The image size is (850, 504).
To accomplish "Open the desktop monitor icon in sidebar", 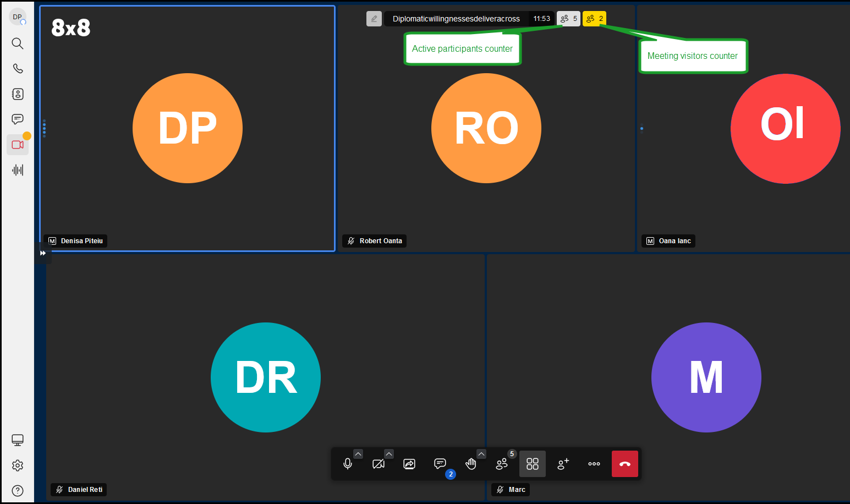I will [x=18, y=440].
